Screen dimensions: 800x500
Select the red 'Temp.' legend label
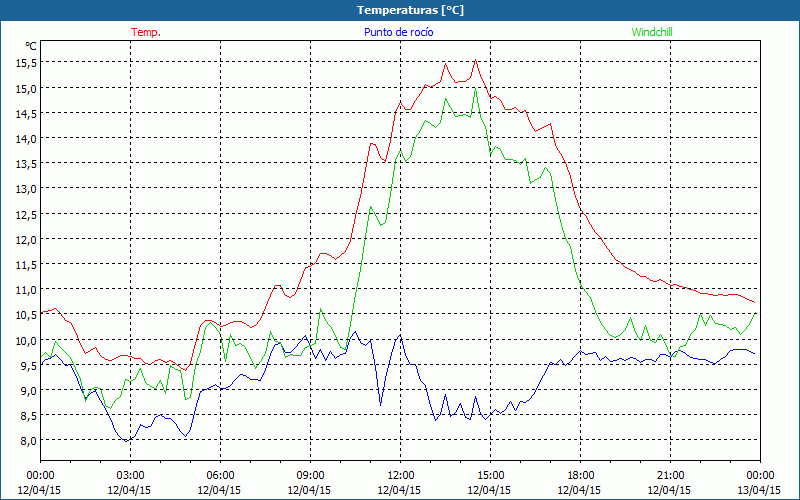pyautogui.click(x=146, y=32)
